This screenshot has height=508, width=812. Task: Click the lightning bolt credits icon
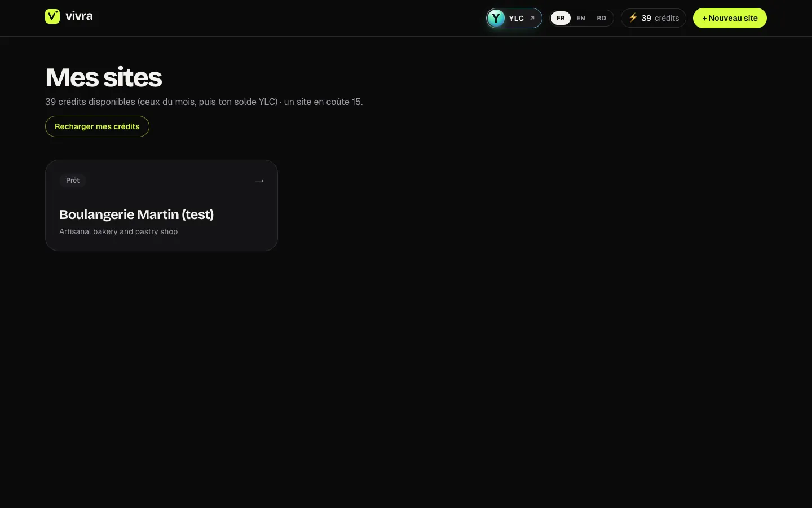[633, 18]
